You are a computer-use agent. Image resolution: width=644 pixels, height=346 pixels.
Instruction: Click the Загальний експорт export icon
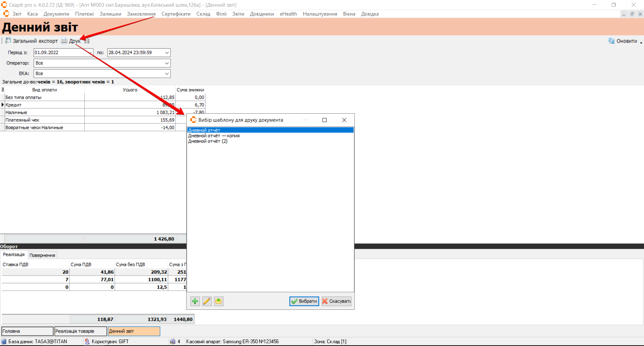click(x=8, y=41)
